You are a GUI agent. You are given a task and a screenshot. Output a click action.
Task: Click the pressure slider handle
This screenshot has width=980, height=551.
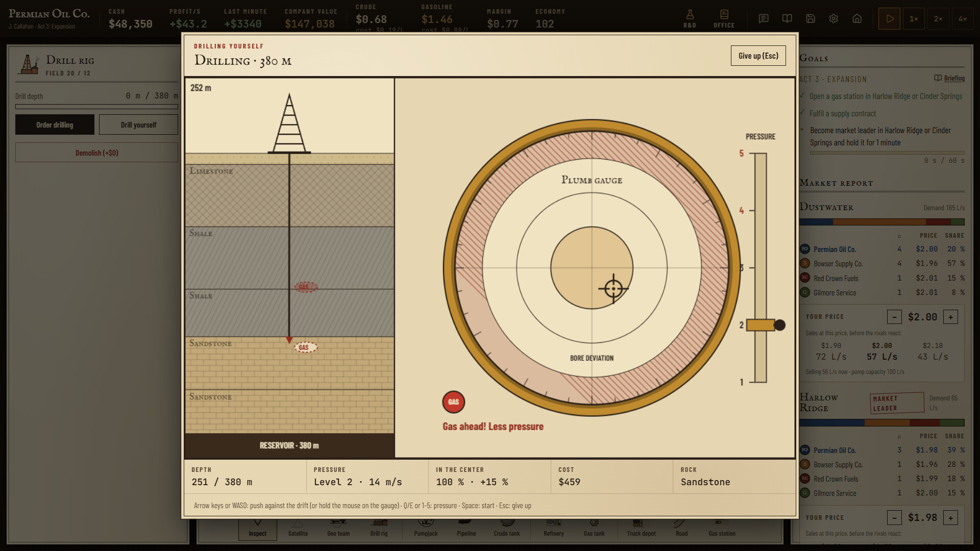coord(765,325)
